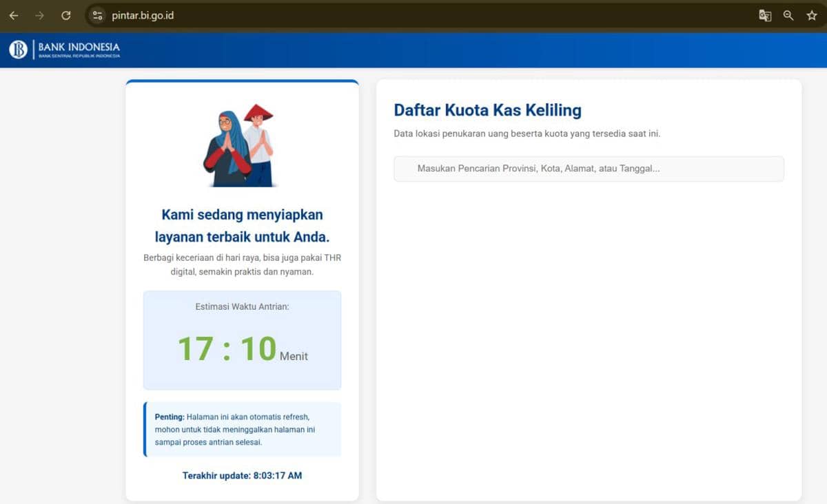Select the Bank Indonesia header wordmark

79,48
